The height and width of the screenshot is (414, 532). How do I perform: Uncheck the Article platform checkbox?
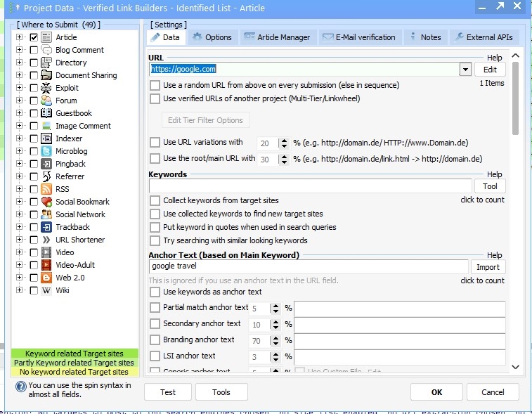tap(34, 37)
